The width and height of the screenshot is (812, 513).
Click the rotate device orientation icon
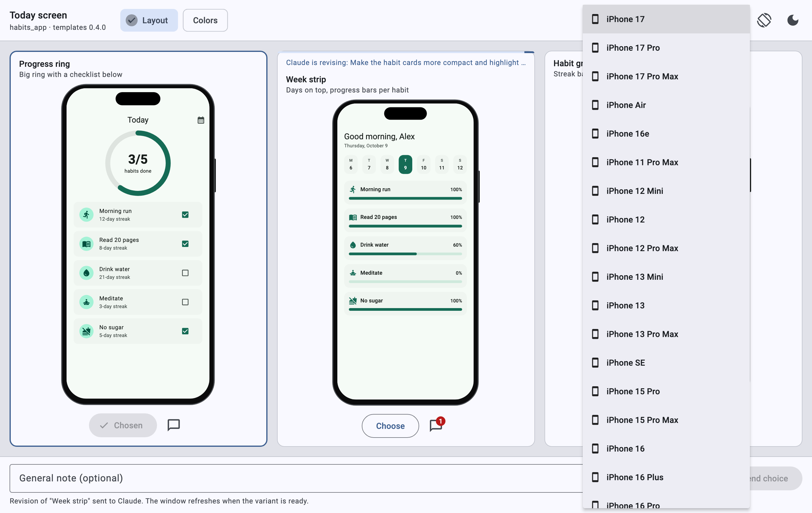pos(764,20)
